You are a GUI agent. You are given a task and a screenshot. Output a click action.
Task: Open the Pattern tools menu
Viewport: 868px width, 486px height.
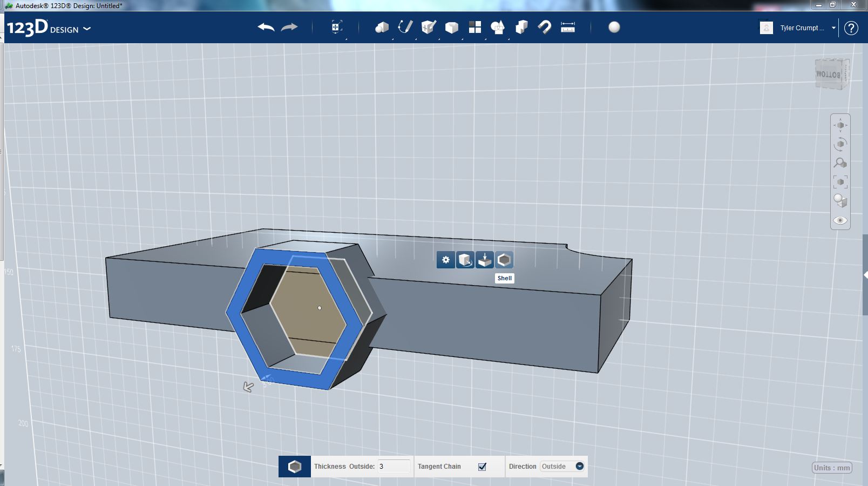(x=475, y=27)
